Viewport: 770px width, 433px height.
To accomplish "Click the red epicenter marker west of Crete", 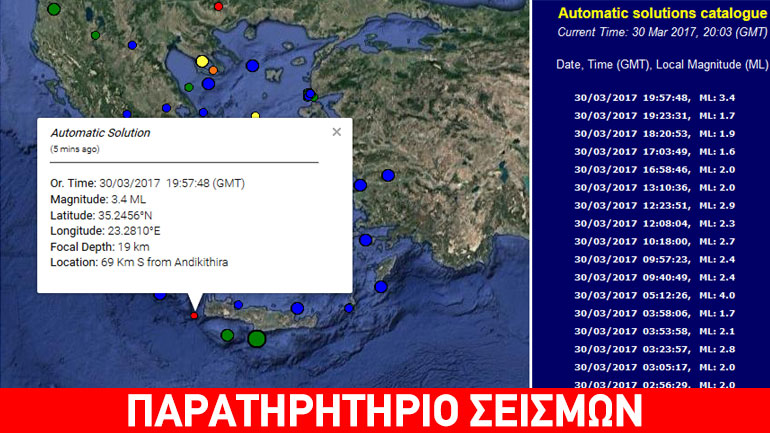I will (194, 316).
